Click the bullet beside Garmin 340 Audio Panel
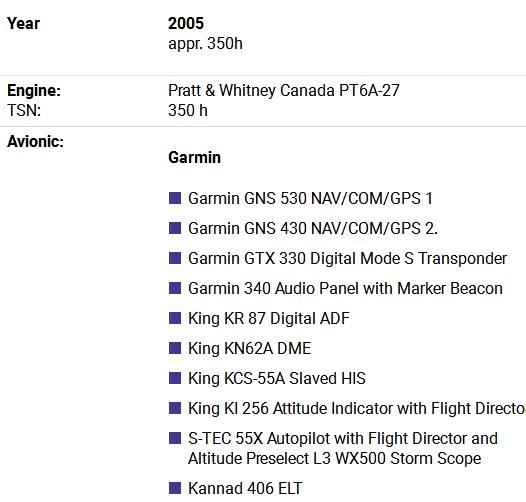Image resolution: width=526 pixels, height=502 pixels. [175, 288]
